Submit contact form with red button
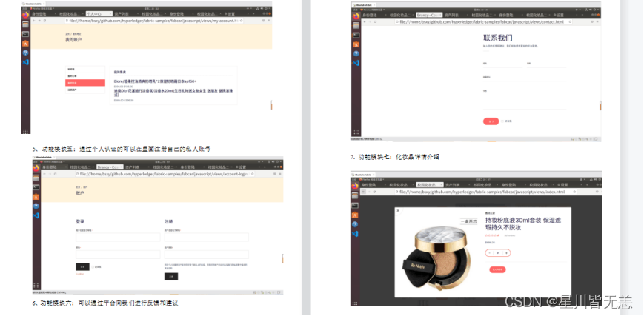This screenshot has width=644, height=316. point(491,121)
